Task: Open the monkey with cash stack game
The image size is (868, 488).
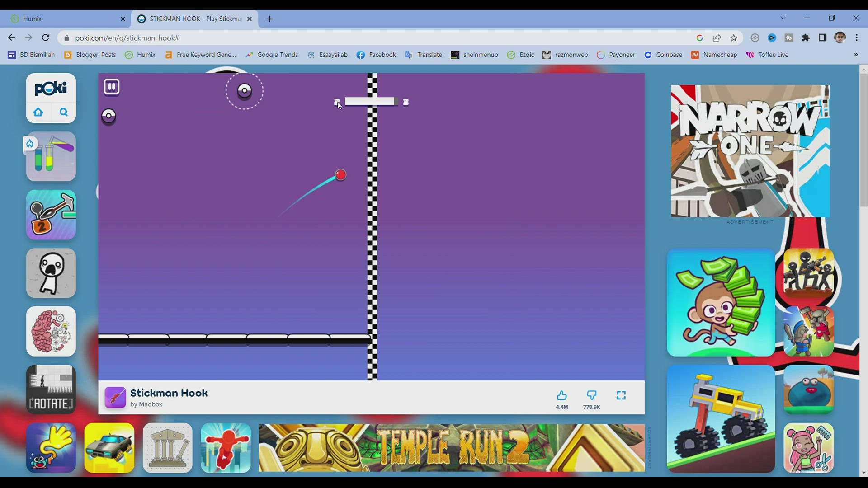Action: click(721, 302)
